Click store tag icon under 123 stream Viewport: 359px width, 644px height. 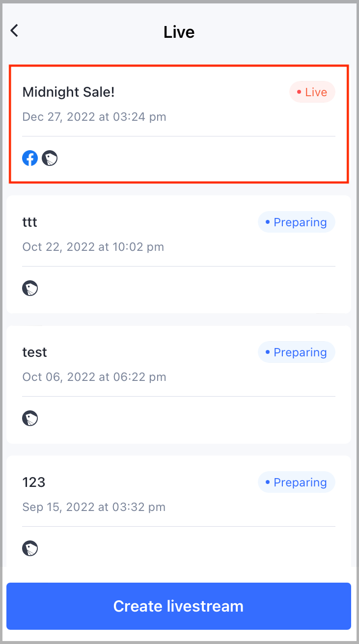tap(30, 548)
